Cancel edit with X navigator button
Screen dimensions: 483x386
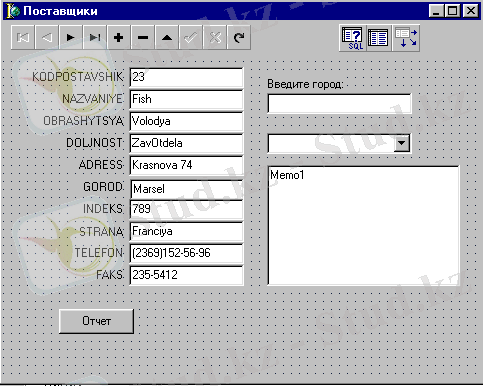tap(215, 37)
